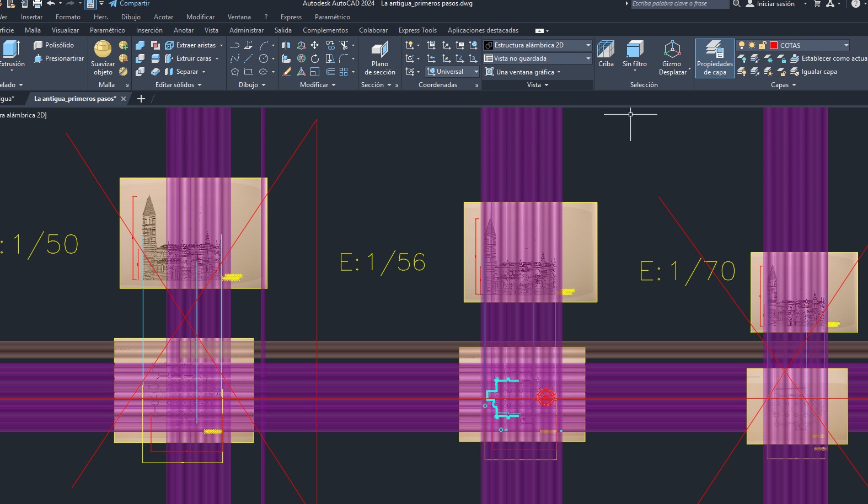Click the Rotate modify icon
Screen dimensions: 868x504
coord(314,58)
